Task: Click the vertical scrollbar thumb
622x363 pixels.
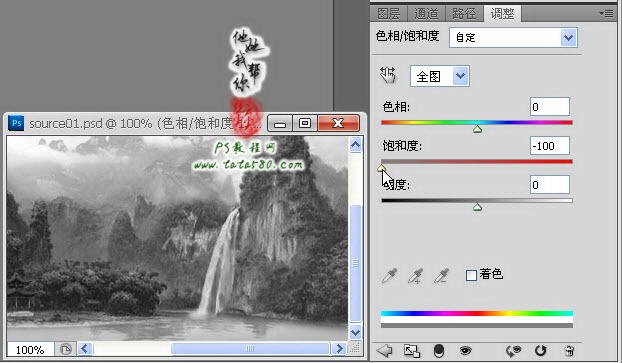Action: click(x=355, y=263)
